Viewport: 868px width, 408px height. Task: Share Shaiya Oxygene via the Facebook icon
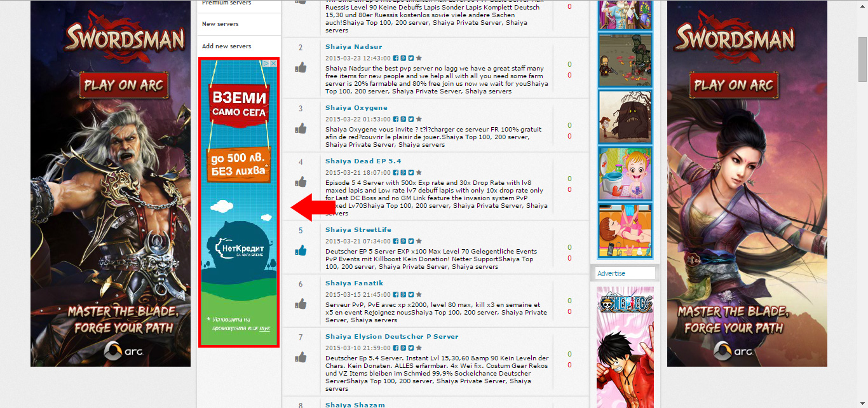396,119
